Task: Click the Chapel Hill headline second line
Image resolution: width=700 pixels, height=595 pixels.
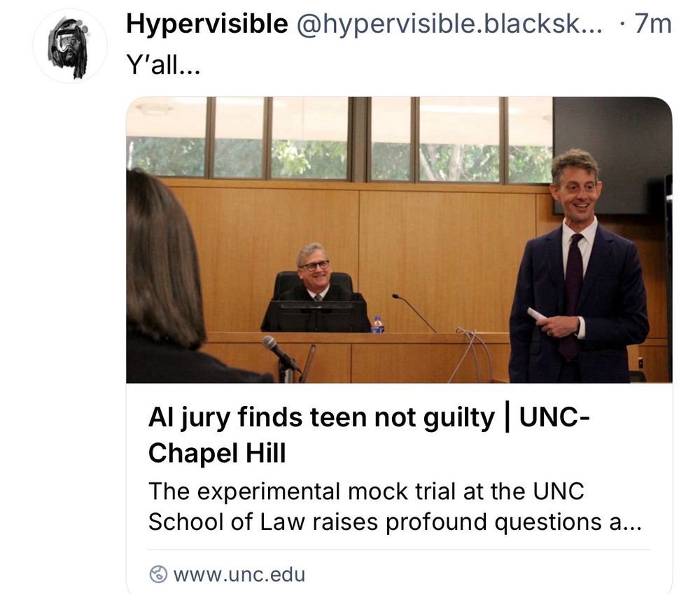Action: pos(217,453)
